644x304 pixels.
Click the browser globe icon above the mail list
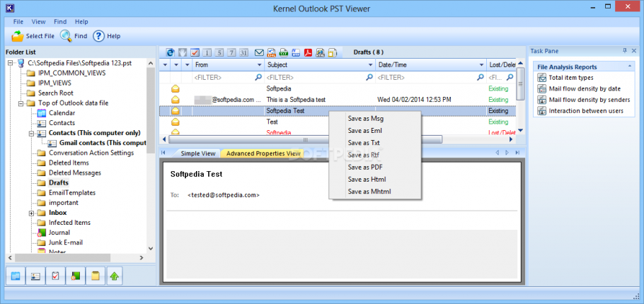(x=171, y=52)
